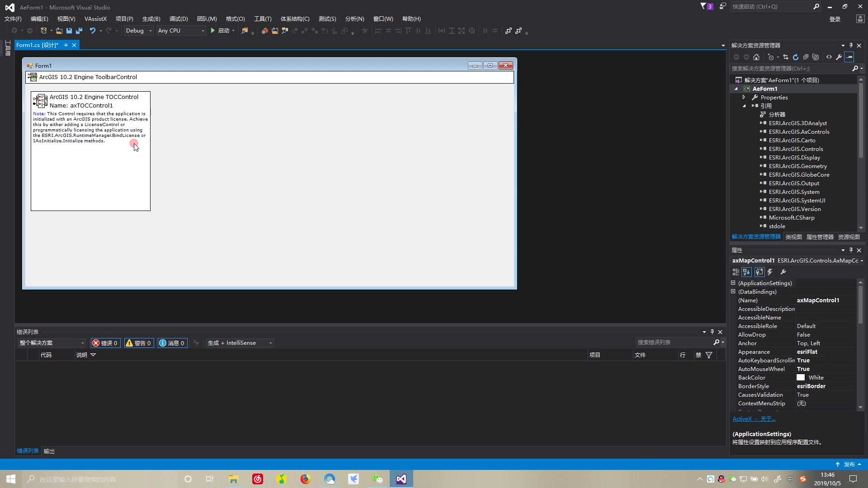Click the Save file toolbar icon

69,31
